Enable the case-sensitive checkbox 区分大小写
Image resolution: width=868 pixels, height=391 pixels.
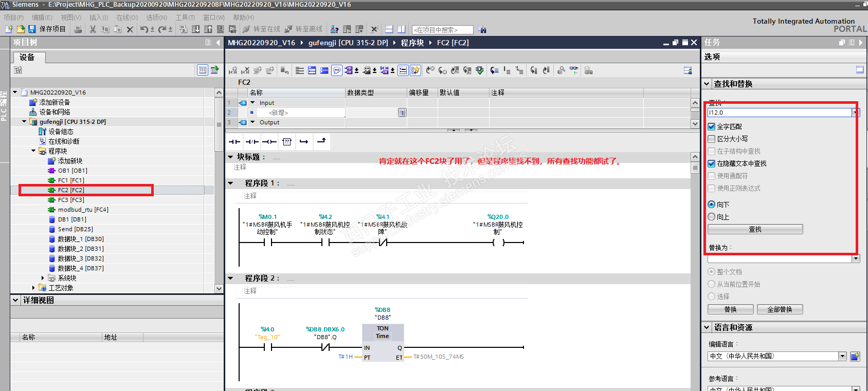tap(712, 139)
